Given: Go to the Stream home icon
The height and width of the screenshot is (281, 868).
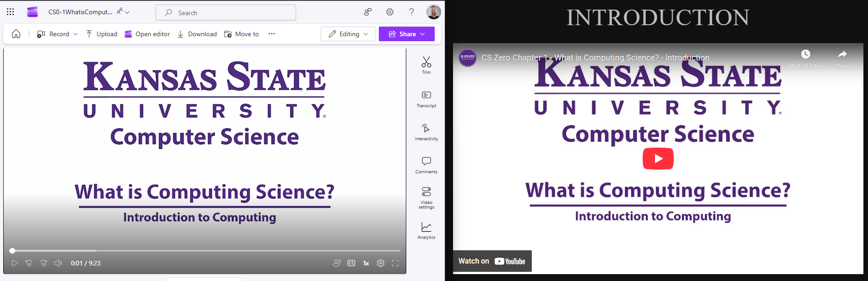Looking at the screenshot, I should click(x=16, y=34).
